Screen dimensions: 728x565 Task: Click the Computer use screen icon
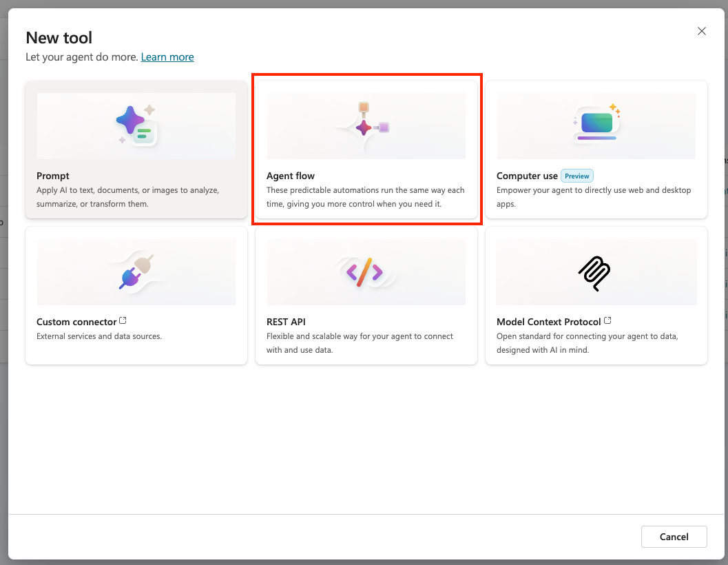596,124
